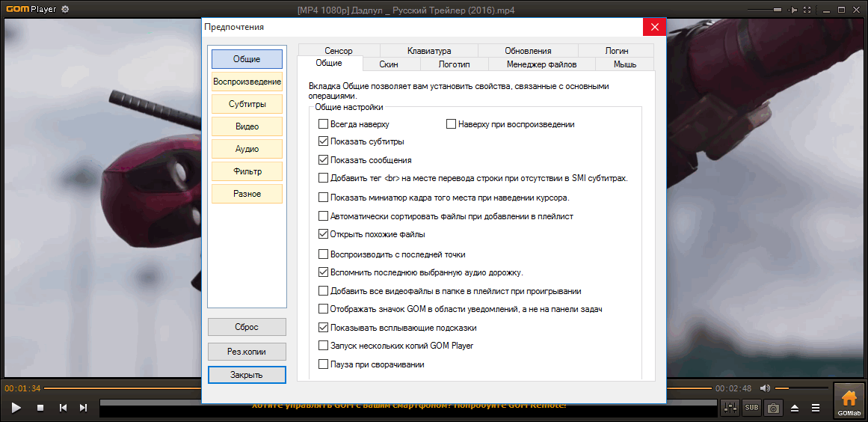Click the SUB subtitle button
Image resolution: width=868 pixels, height=422 pixels.
(x=752, y=408)
